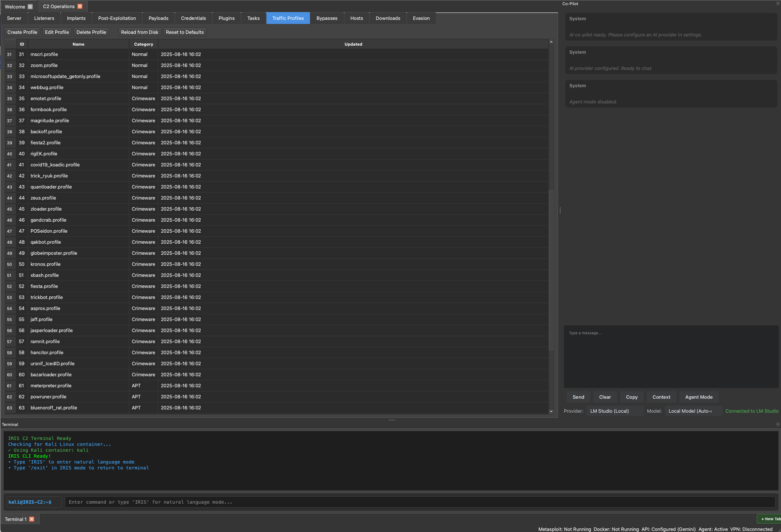This screenshot has height=532, width=781.
Task: Select the Traffic Profiles tab
Action: point(288,18)
